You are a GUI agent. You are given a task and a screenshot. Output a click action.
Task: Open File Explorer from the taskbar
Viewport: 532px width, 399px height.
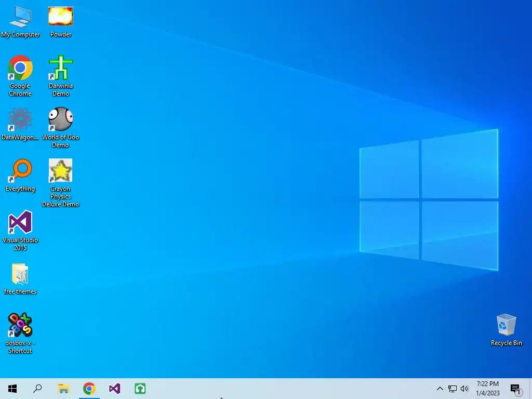63,389
